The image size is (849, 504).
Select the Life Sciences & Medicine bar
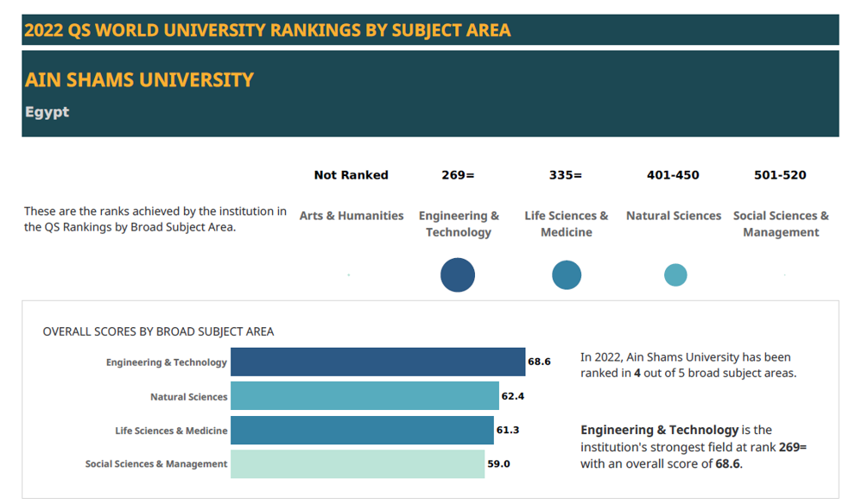coord(362,430)
